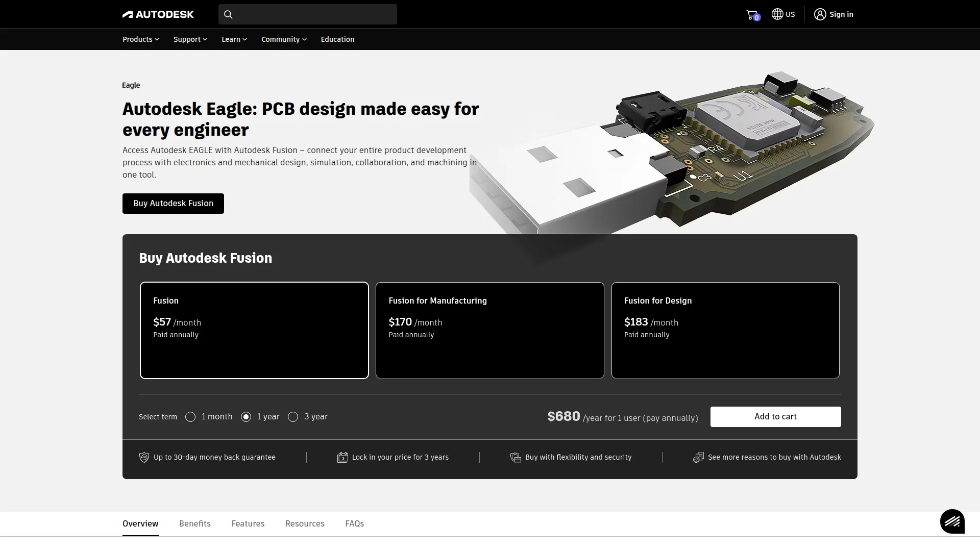Click the Autodesk logo
The width and height of the screenshot is (980, 551).
[x=158, y=14]
